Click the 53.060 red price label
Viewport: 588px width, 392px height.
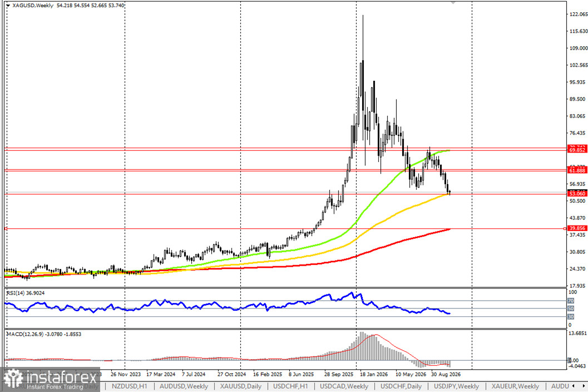pyautogui.click(x=577, y=193)
